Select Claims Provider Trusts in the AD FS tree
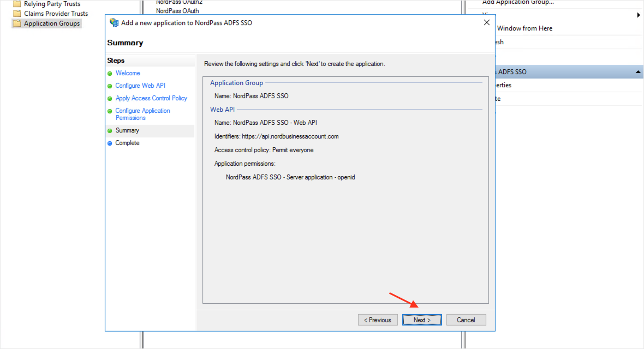 (56, 14)
